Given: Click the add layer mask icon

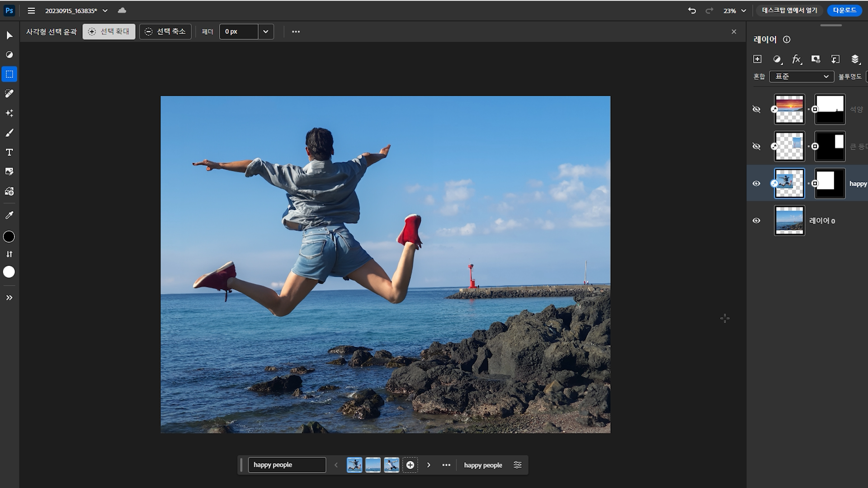Looking at the screenshot, I should click(x=816, y=59).
